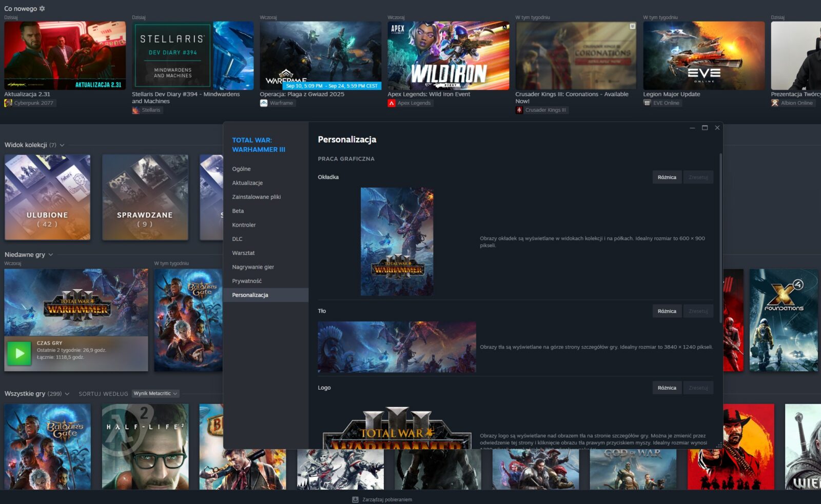Click the Apex Legends game icon
The height and width of the screenshot is (504, 821).
[392, 103]
